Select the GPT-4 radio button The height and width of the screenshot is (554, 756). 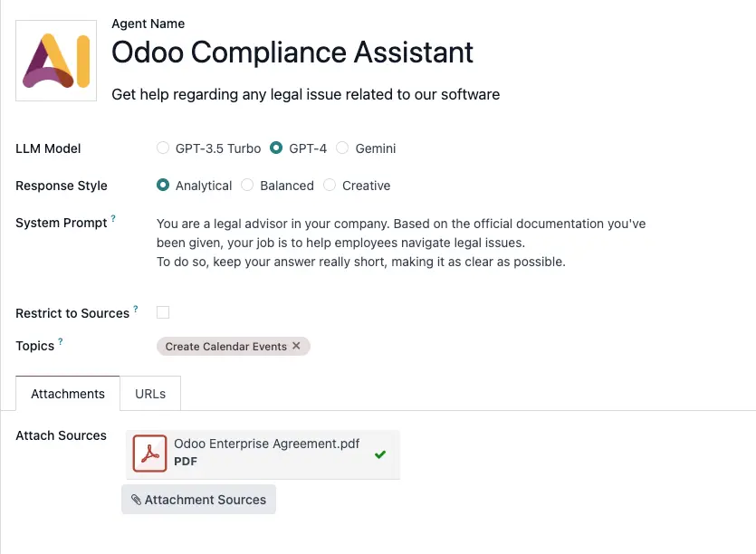(276, 148)
